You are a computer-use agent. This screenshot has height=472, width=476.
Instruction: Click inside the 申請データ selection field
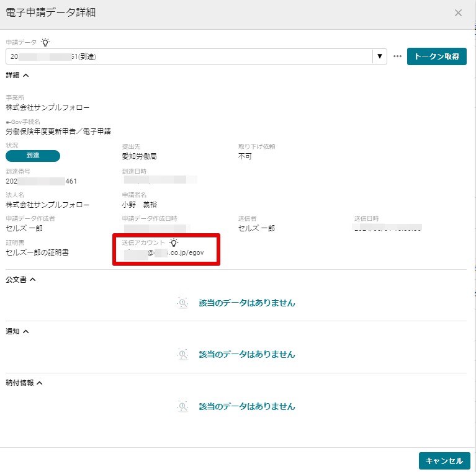click(186, 56)
